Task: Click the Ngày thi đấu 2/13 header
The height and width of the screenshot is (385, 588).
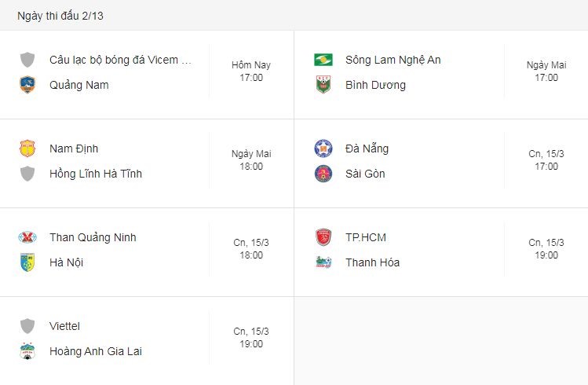Action: (60, 16)
